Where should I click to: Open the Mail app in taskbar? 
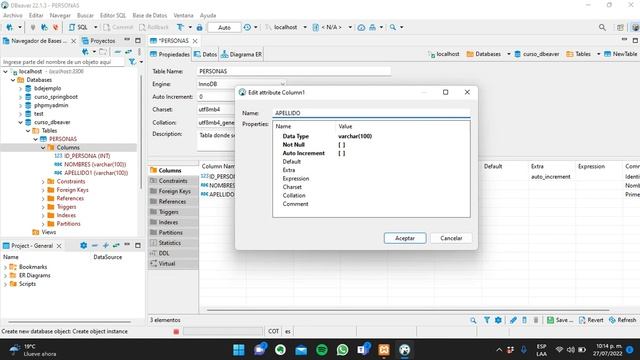[301, 350]
